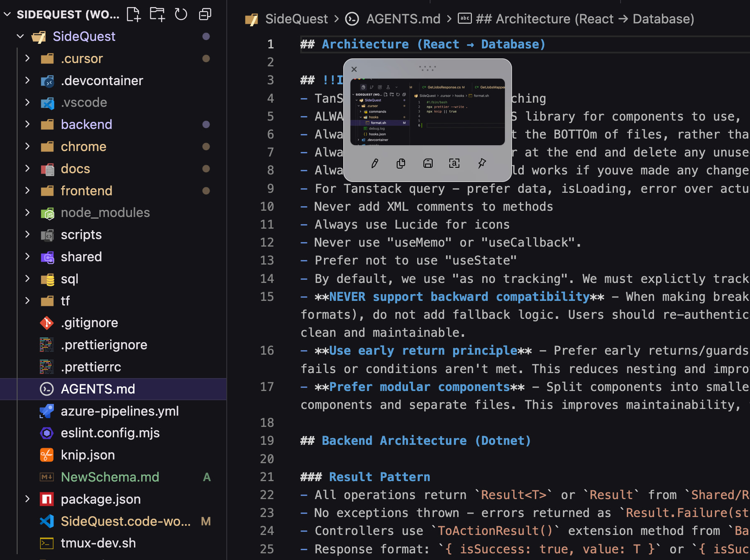Save the screenshot with the floppy disk icon

coord(428,163)
